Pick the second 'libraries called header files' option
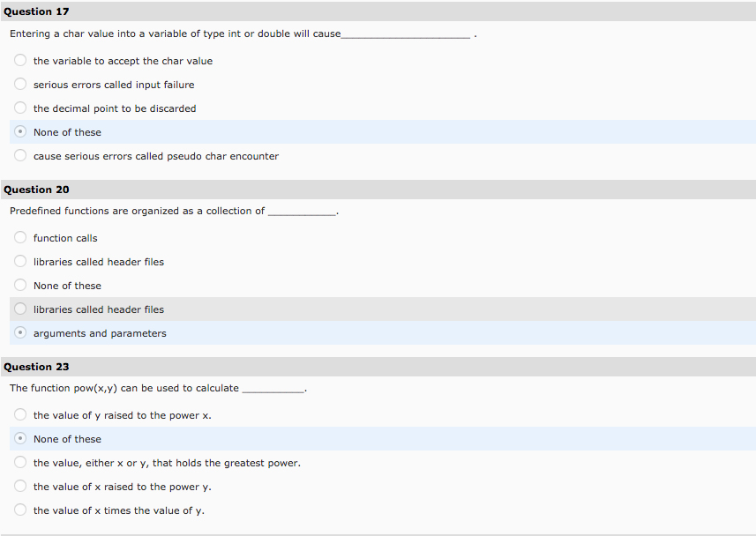Screen dimensions: 756x536 click(x=19, y=309)
